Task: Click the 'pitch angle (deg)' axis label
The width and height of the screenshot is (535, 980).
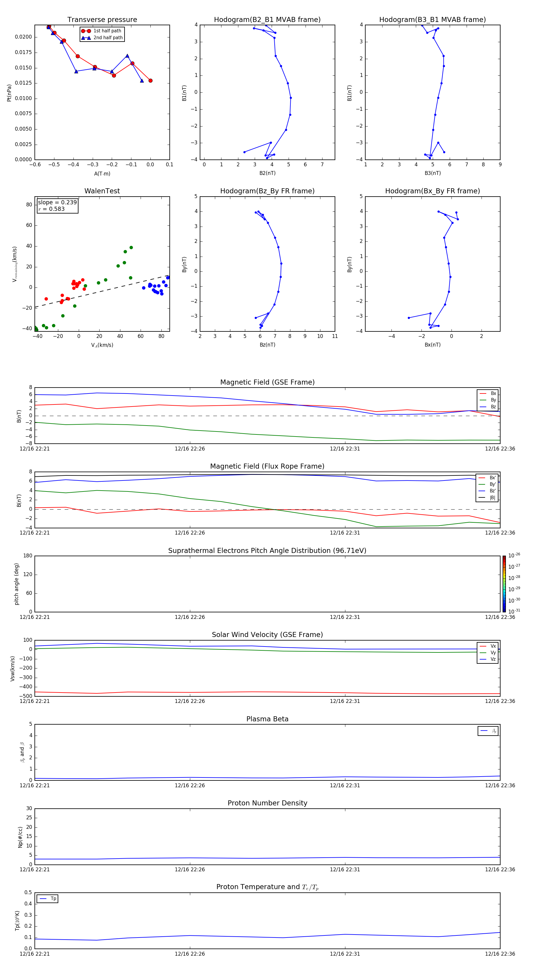Action: pyautogui.click(x=16, y=584)
